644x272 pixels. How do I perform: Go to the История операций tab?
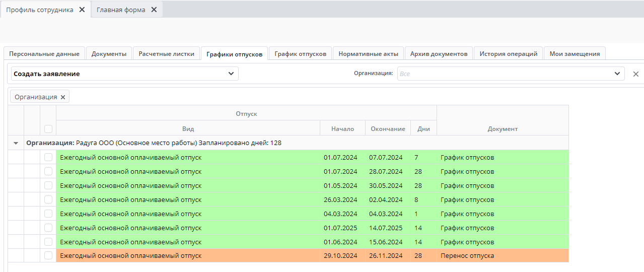tap(508, 54)
